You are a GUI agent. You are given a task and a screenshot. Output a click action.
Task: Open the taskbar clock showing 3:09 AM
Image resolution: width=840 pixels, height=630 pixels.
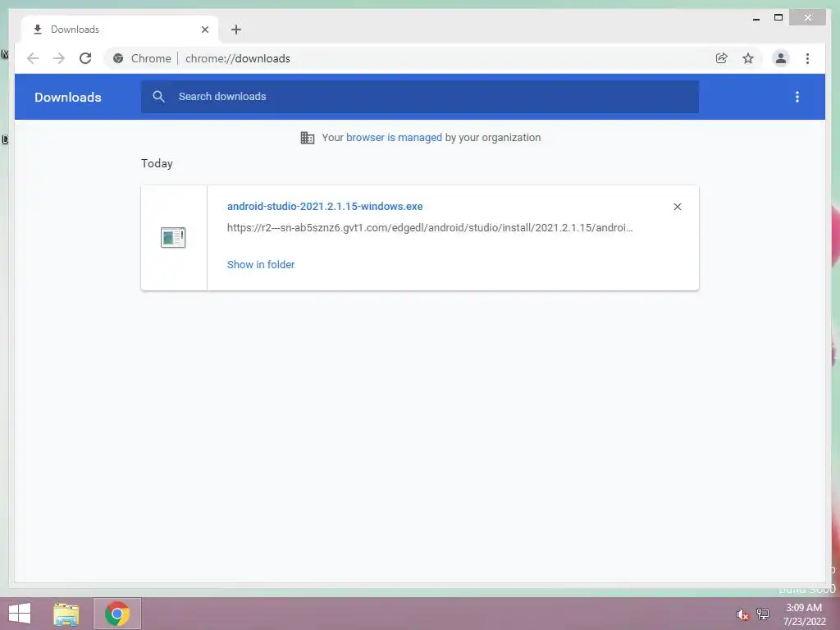(804, 614)
